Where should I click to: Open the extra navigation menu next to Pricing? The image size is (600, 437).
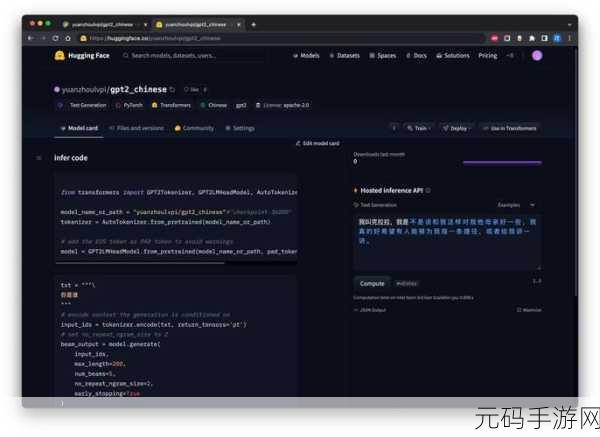[x=510, y=56]
